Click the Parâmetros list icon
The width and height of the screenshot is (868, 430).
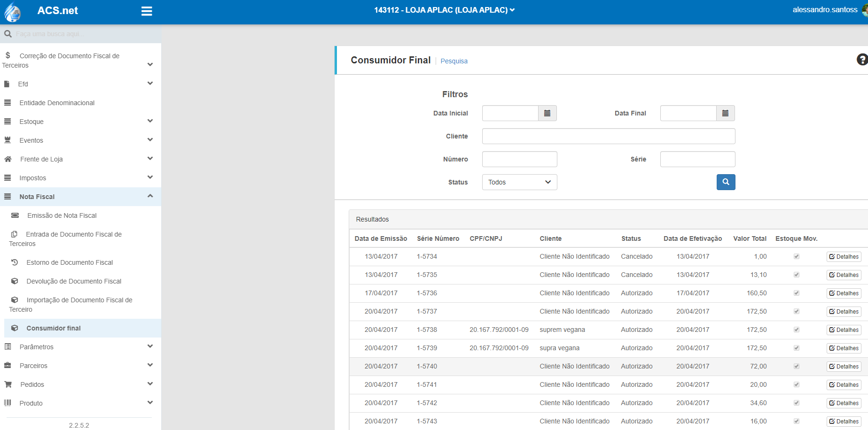click(x=8, y=346)
